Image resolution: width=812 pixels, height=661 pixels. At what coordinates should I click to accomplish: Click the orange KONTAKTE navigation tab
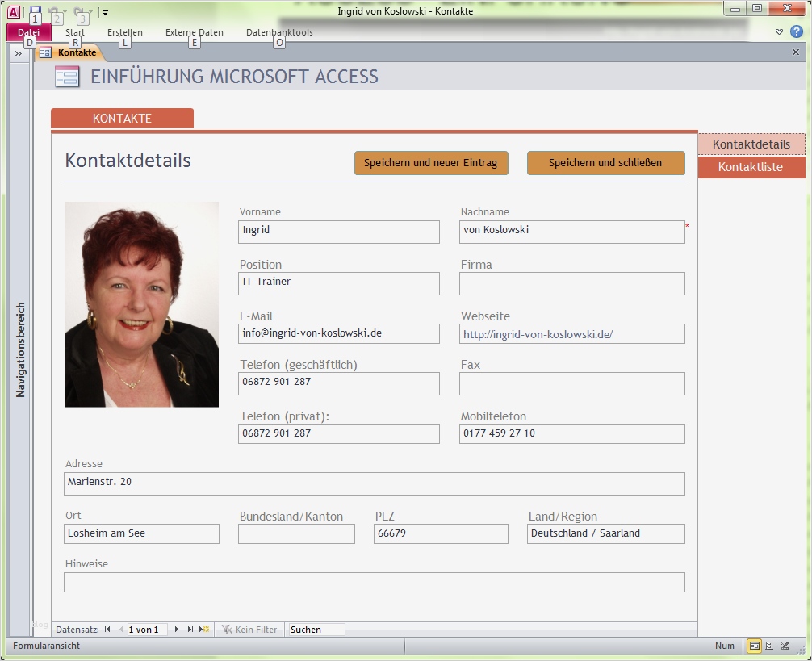(122, 118)
